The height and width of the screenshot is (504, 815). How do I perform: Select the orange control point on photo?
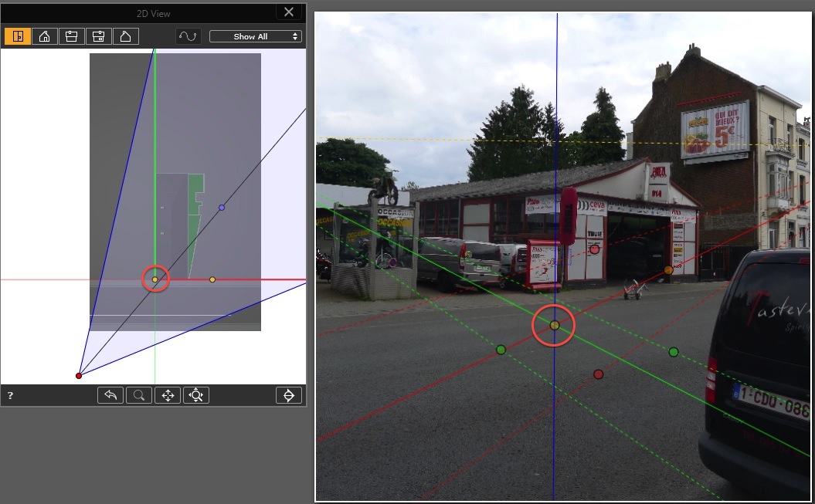click(x=668, y=270)
